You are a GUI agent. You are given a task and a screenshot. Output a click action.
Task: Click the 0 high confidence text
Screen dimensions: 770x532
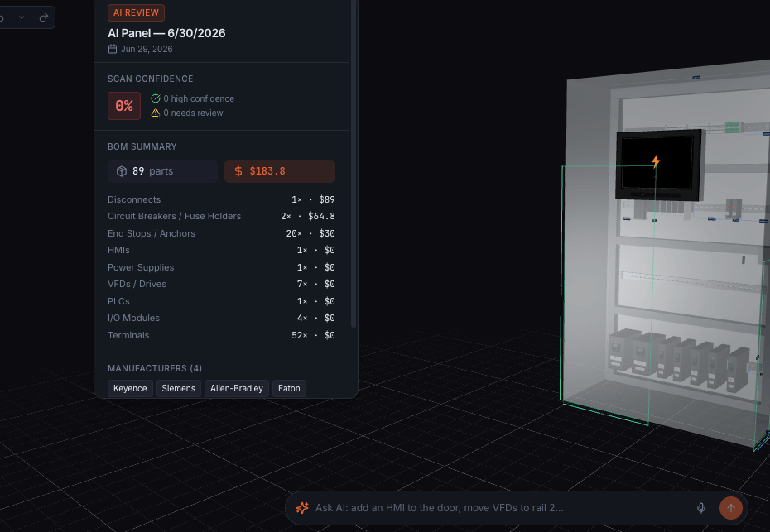coord(199,98)
